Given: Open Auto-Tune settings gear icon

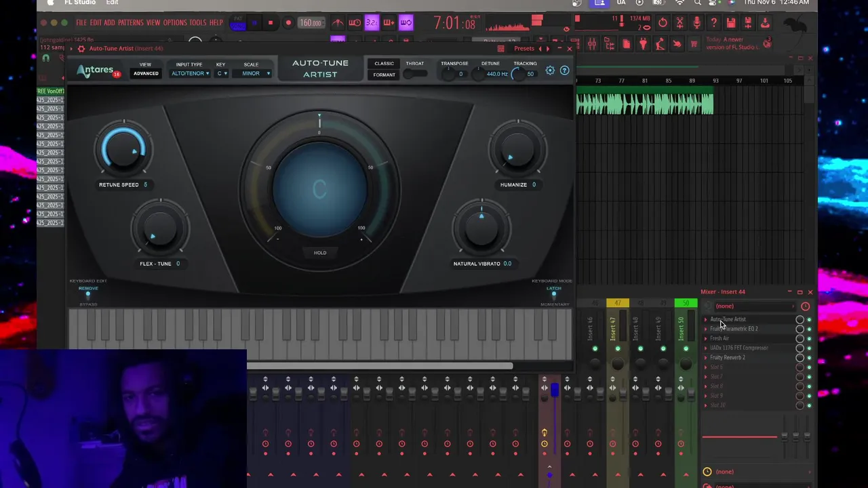Looking at the screenshot, I should point(550,70).
